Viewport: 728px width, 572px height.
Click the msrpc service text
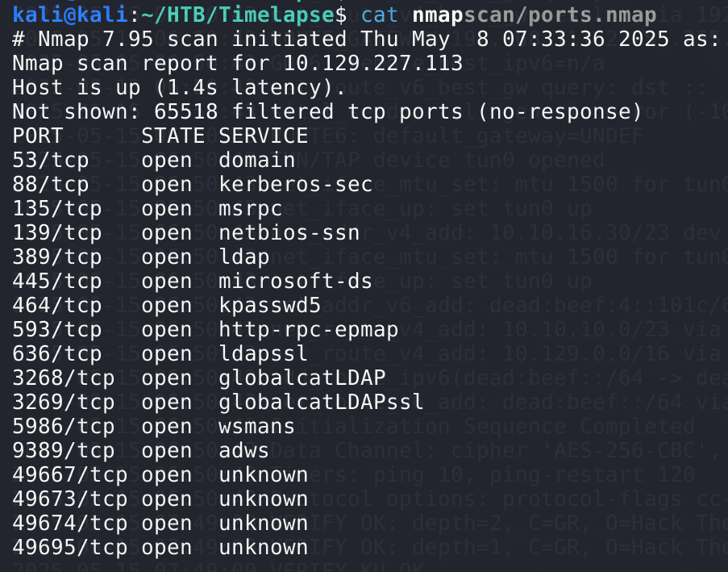(251, 208)
